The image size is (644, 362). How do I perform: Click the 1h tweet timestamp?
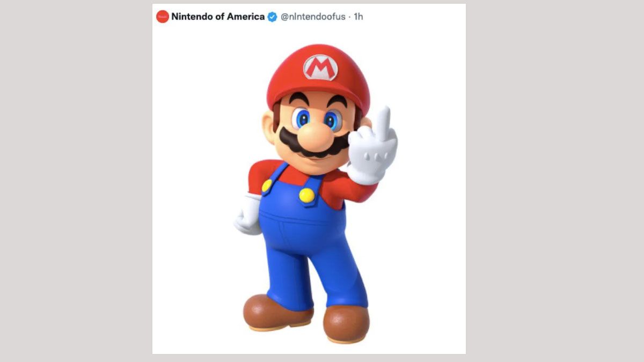(358, 17)
